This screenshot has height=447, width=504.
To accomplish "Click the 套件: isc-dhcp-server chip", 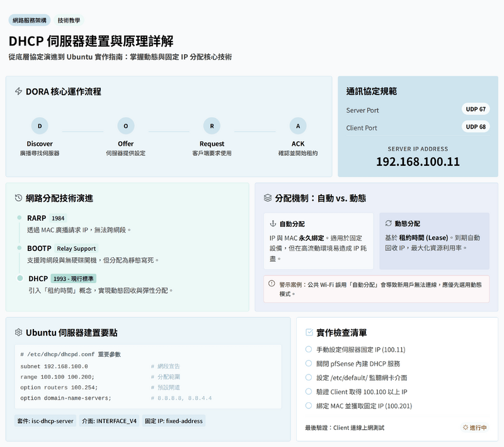I will tap(46, 421).
